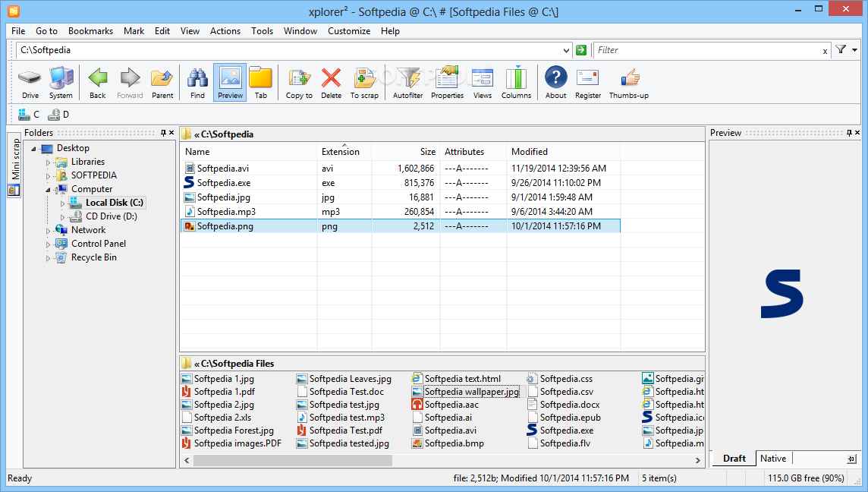Expand the Libraries tree node
Viewport: 868px width, 492px height.
pos(48,162)
